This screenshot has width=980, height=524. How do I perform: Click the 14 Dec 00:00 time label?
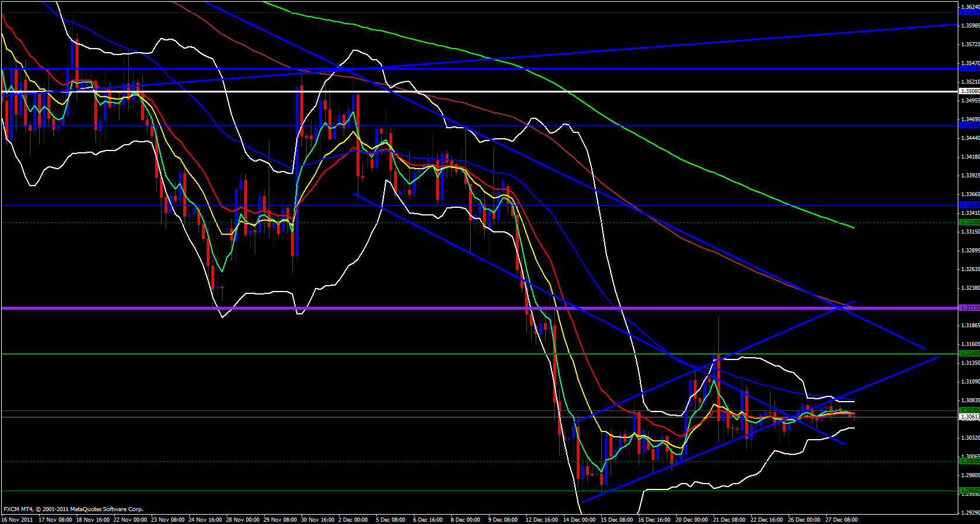(580, 520)
